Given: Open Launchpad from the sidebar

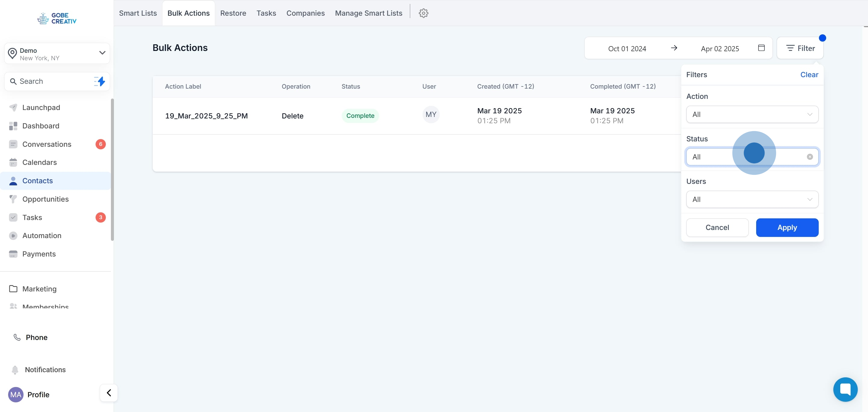Looking at the screenshot, I should click(41, 108).
